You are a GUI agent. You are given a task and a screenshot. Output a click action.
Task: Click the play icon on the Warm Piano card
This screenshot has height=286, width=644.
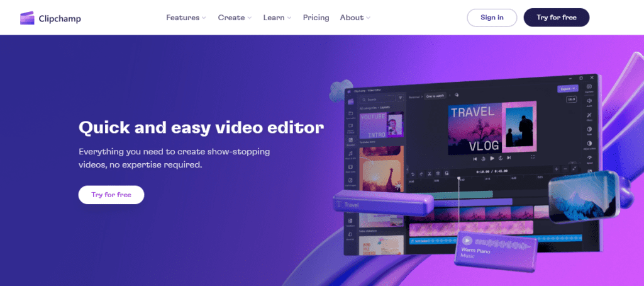[x=467, y=241]
